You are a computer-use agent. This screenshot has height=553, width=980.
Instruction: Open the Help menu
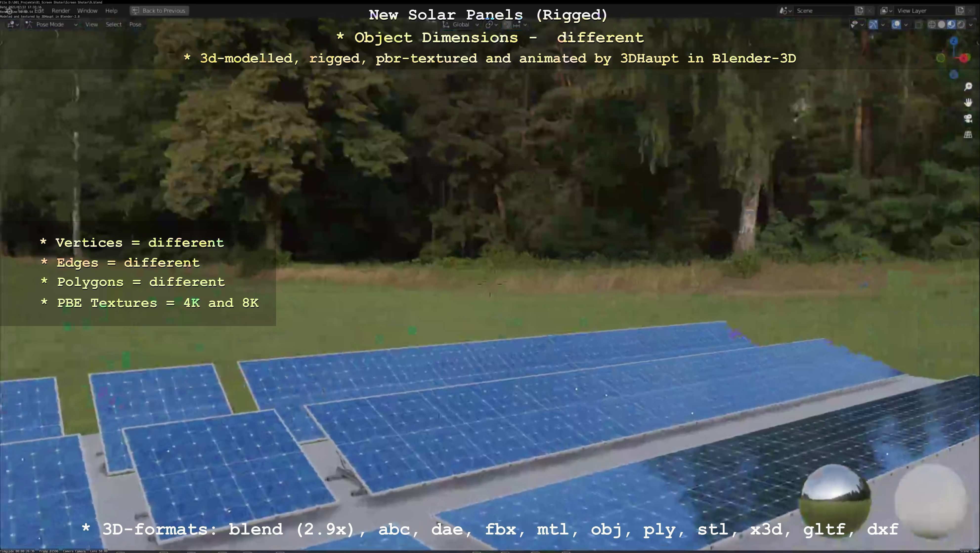(111, 11)
